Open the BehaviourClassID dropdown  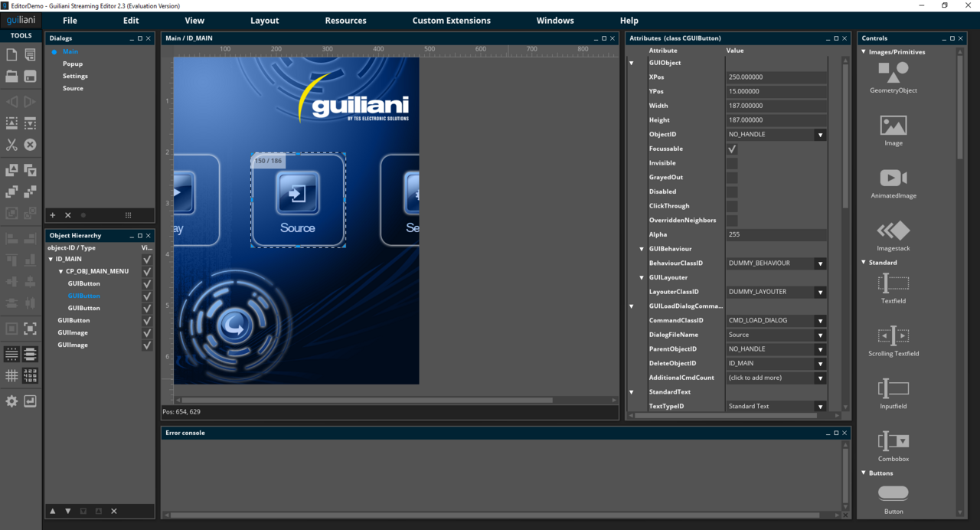click(x=820, y=263)
